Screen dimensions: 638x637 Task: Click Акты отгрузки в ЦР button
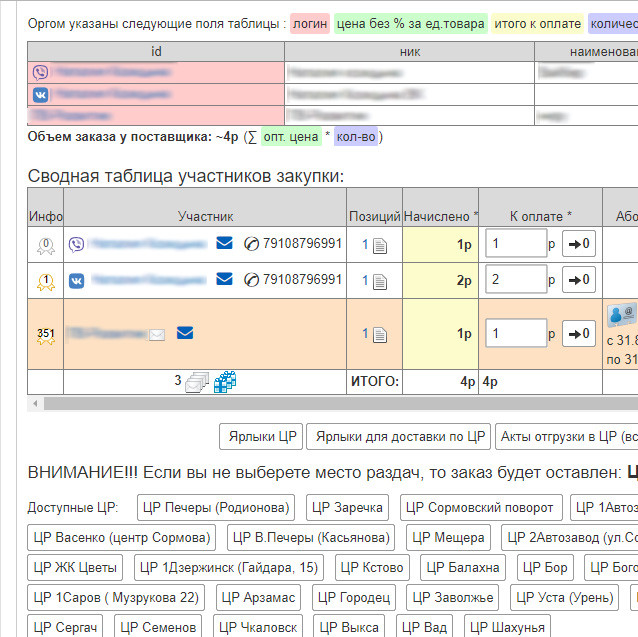(567, 436)
